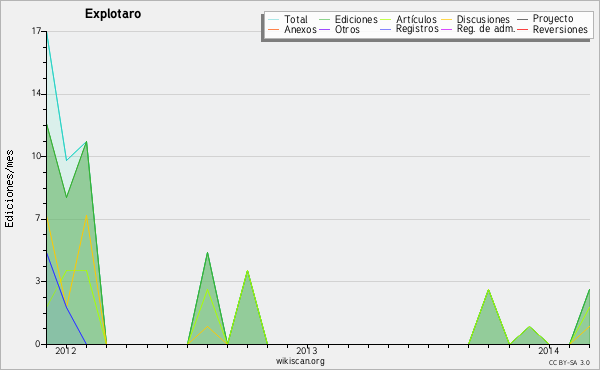Image resolution: width=600 pixels, height=370 pixels.
Task: Click the cyan Total legend line swatch
Action: pyautogui.click(x=273, y=20)
